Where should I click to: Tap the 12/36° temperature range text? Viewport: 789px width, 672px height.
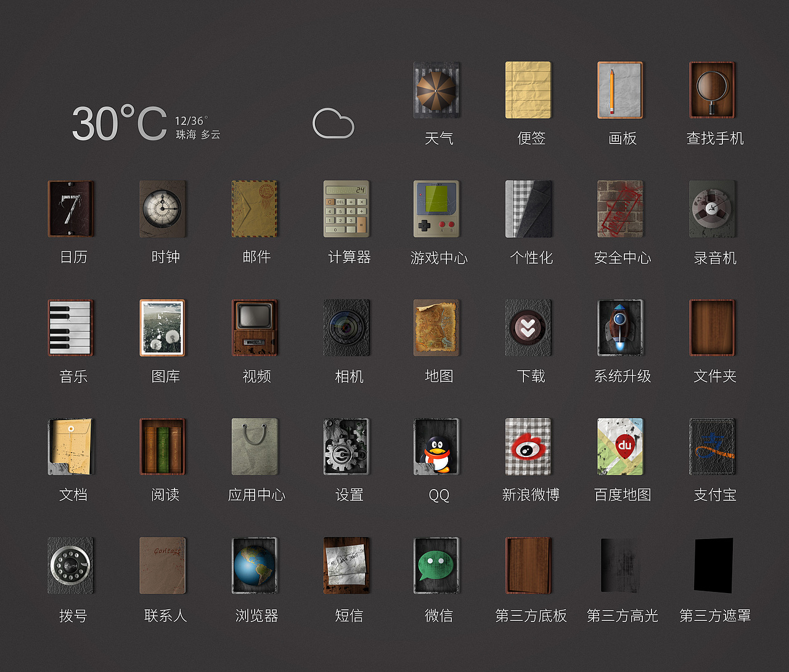coord(191,121)
